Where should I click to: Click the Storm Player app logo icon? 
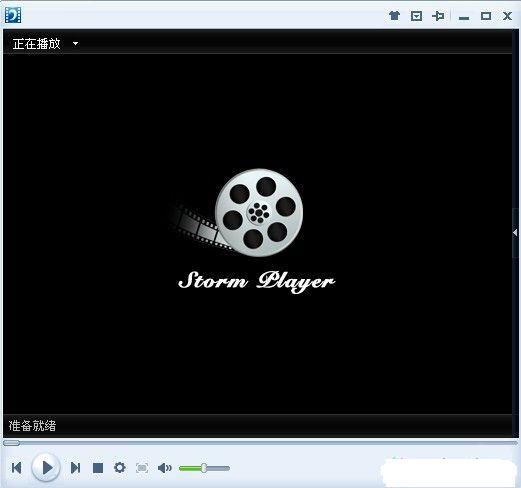pyautogui.click(x=13, y=15)
